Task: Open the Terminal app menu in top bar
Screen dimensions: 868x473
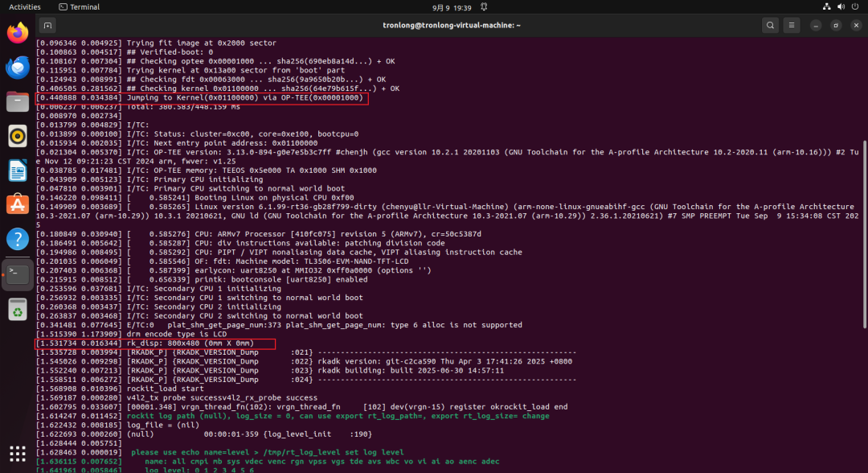Action: (x=80, y=6)
